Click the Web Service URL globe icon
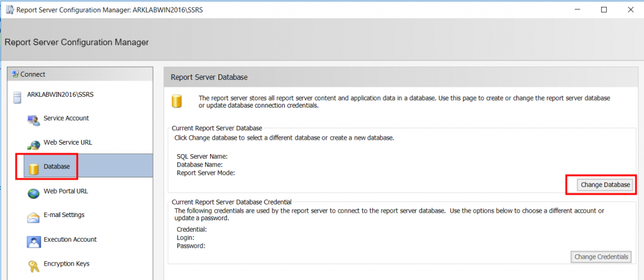644x280 pixels. [x=34, y=144]
